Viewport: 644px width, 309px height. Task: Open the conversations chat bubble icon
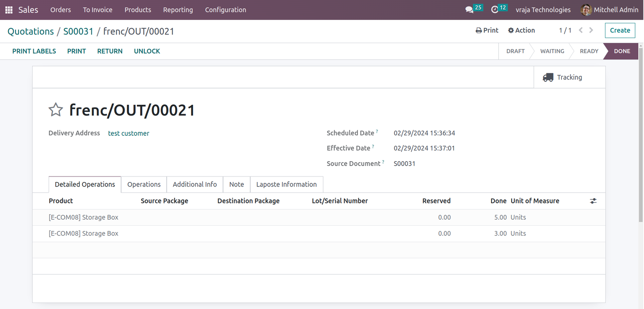coord(469,10)
